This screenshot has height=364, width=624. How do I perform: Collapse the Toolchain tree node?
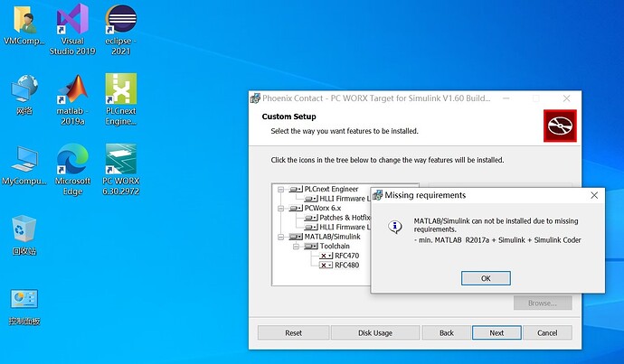pos(296,247)
